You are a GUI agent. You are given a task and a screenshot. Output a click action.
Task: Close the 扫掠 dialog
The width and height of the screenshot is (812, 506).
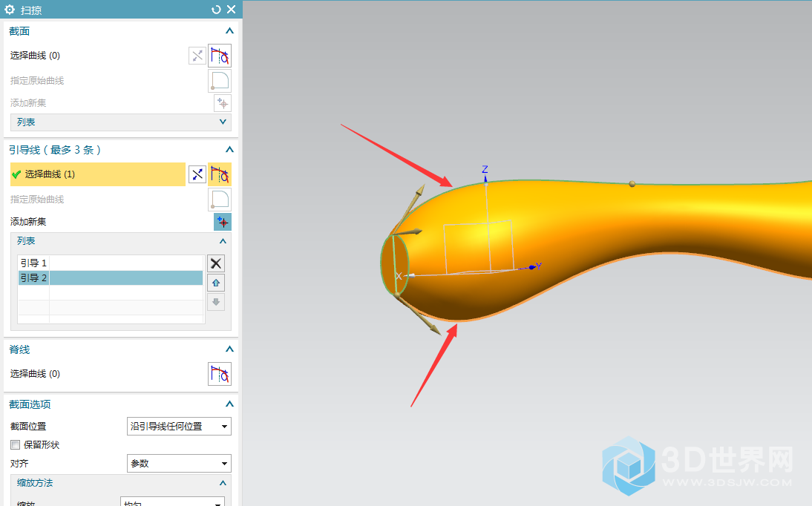232,10
